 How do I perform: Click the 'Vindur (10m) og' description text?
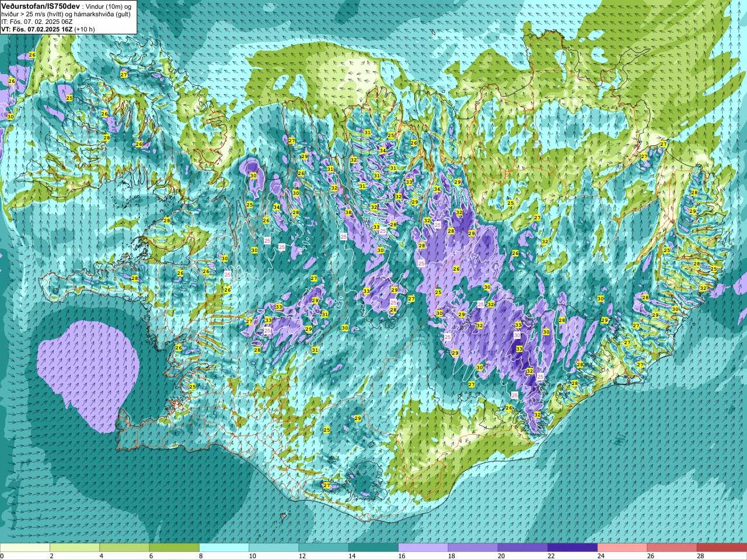coord(109,6)
